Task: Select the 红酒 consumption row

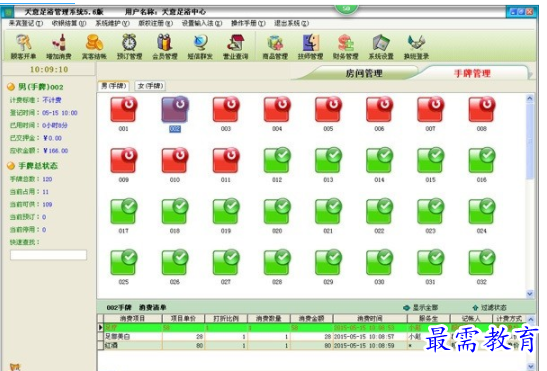Action: point(313,346)
